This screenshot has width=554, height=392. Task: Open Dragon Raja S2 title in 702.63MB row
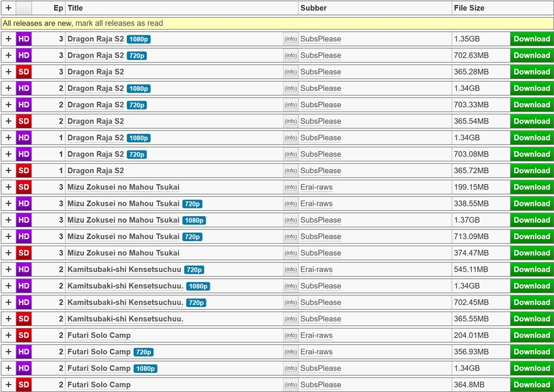point(96,56)
